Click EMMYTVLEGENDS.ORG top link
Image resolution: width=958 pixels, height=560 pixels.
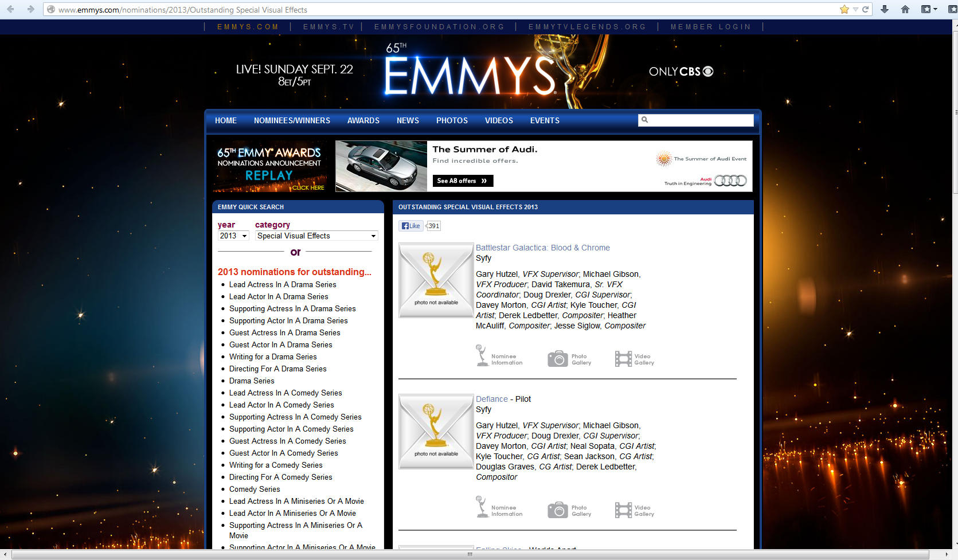pos(587,27)
